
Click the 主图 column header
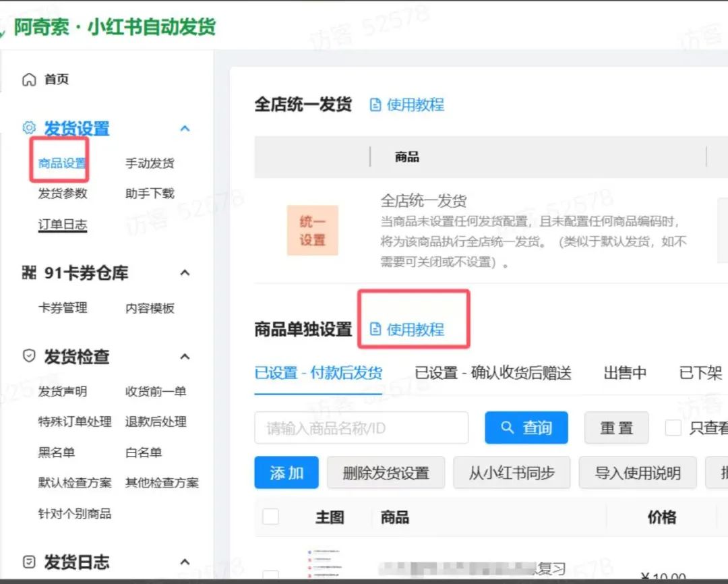pos(330,517)
